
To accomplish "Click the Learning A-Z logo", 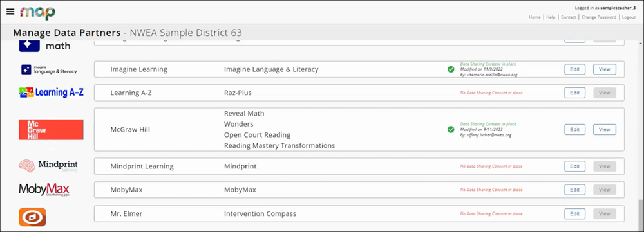I will pos(51,93).
